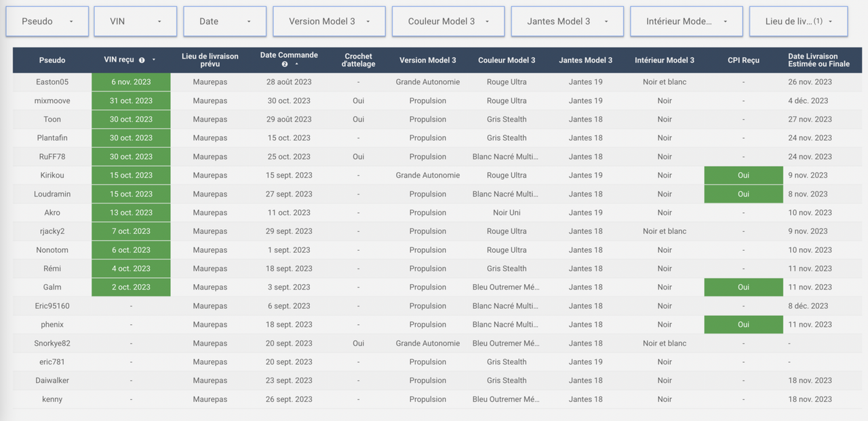Viewport: 868px width, 421px height.
Task: Expand the Version Model 3 filter dropdown
Action: click(x=330, y=22)
